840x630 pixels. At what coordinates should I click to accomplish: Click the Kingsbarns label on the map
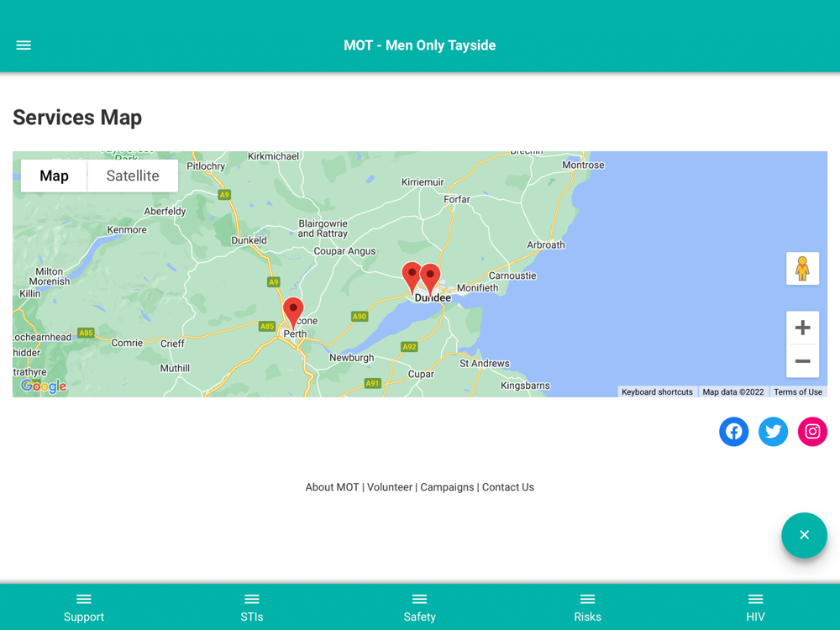[x=525, y=386]
